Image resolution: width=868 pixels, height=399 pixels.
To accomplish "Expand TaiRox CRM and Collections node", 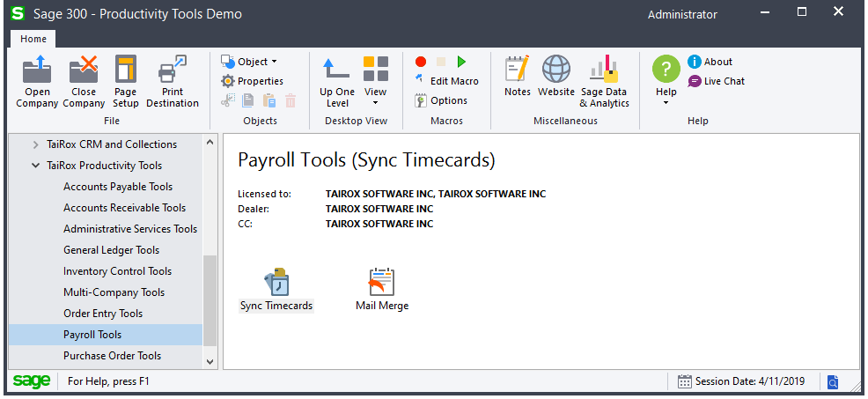I will 35,144.
